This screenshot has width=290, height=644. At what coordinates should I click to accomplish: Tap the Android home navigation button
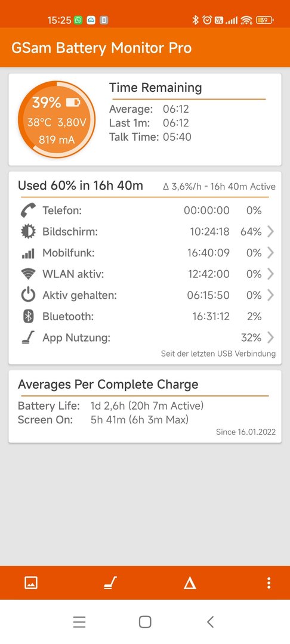click(145, 622)
